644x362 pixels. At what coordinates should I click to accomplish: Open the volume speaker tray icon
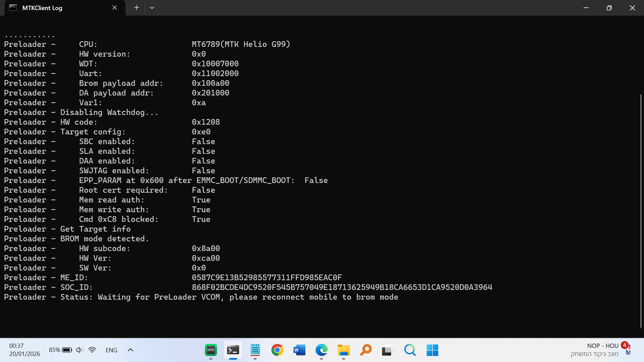(79, 350)
